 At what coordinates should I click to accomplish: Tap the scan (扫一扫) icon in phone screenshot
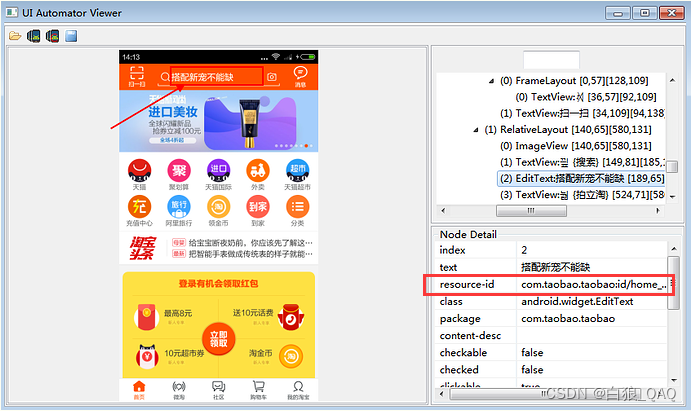pos(137,73)
